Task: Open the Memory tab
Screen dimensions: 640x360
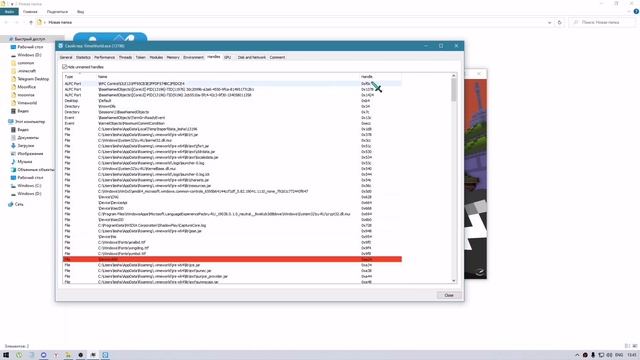Action: (173, 58)
